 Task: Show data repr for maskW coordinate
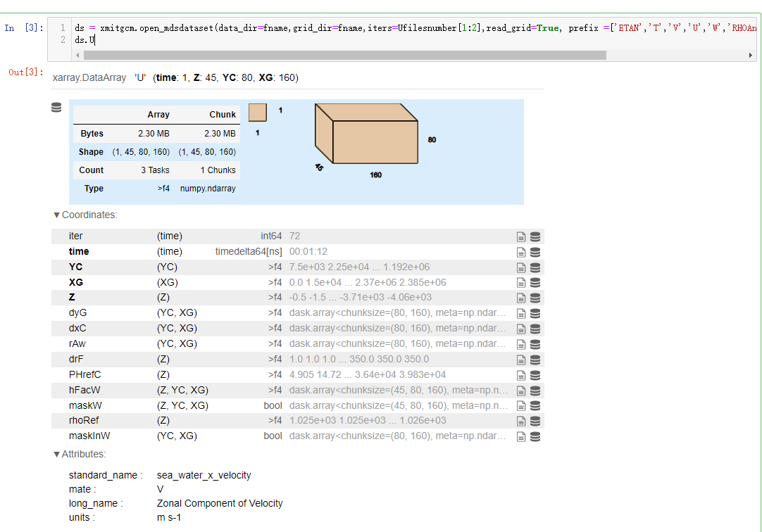point(535,406)
